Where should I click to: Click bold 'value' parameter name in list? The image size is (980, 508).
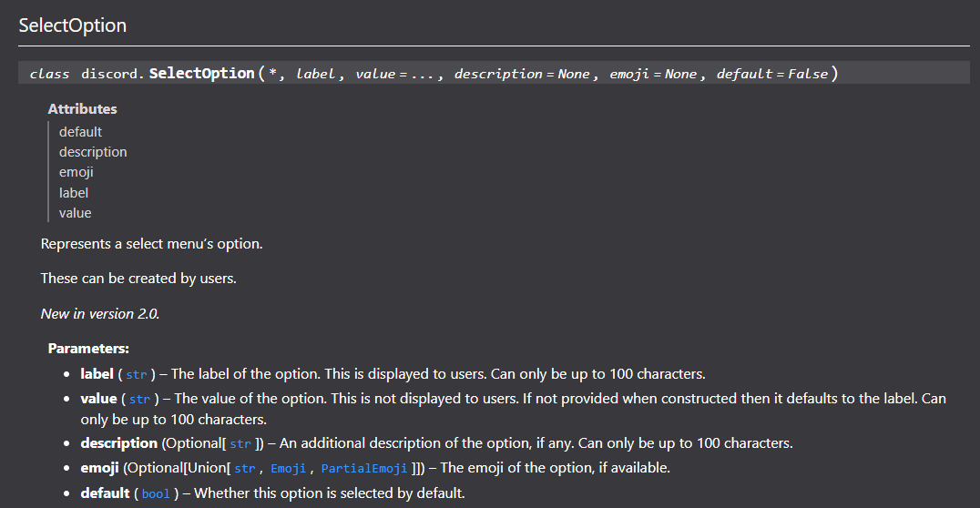point(98,399)
